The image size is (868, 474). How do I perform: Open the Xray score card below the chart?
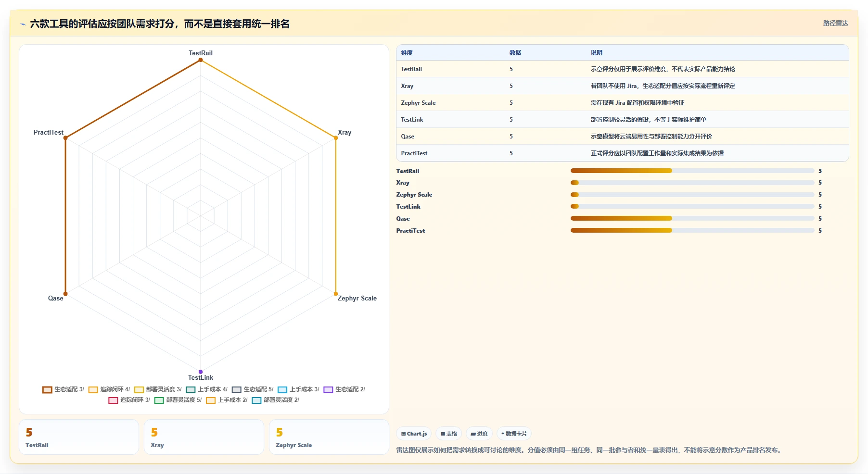[x=204, y=437]
